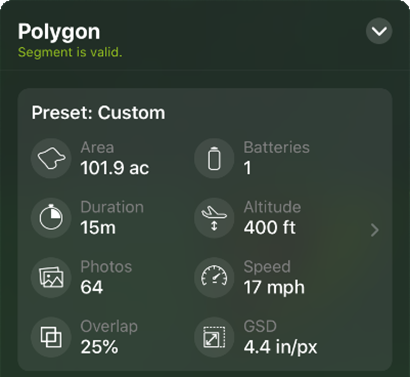Click the GSD resolution icon
The width and height of the screenshot is (410, 377).
click(214, 337)
